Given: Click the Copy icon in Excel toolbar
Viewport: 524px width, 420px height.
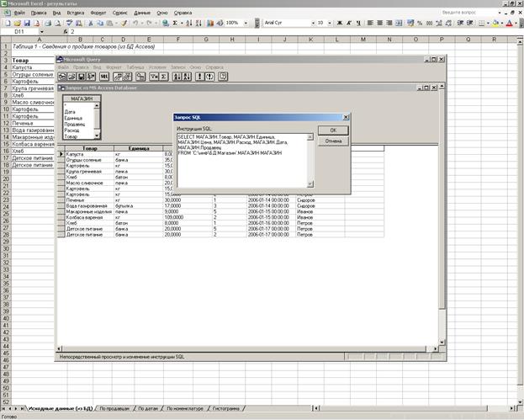Looking at the screenshot, I should click(x=100, y=23).
